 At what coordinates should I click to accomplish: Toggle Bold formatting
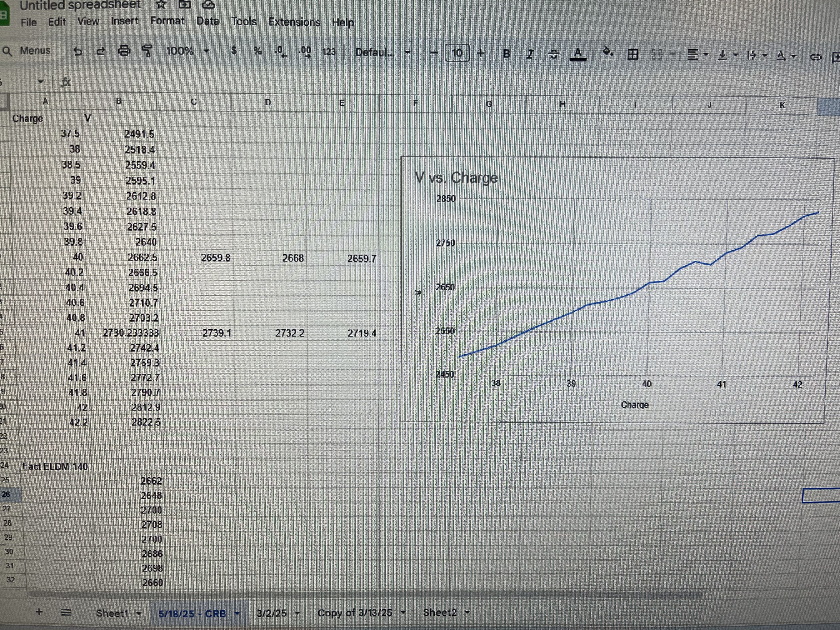(x=507, y=54)
